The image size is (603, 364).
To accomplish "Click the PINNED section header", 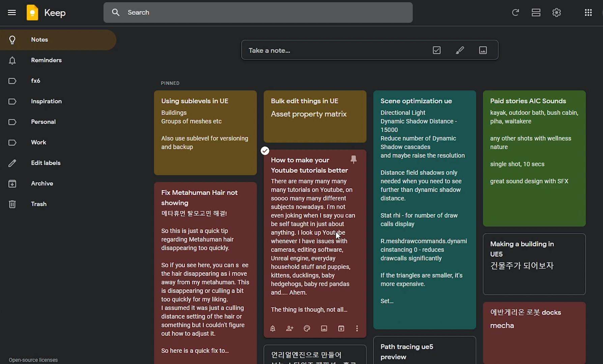I will click(170, 83).
